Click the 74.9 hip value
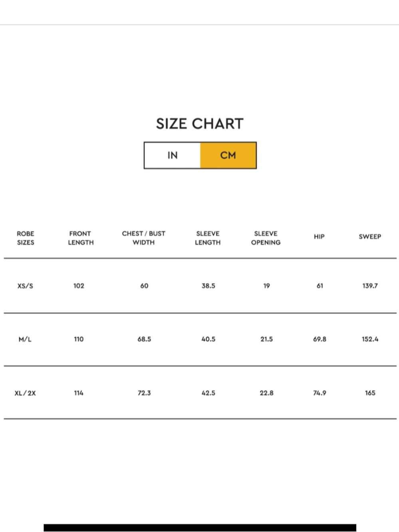The width and height of the screenshot is (399, 532). [320, 393]
